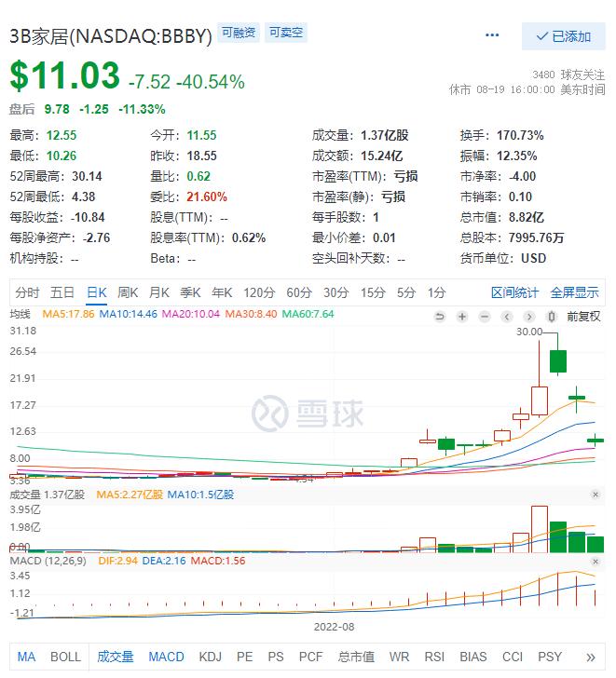Toggle the MACD indicator at bottom
The image size is (616, 678).
pos(166,657)
